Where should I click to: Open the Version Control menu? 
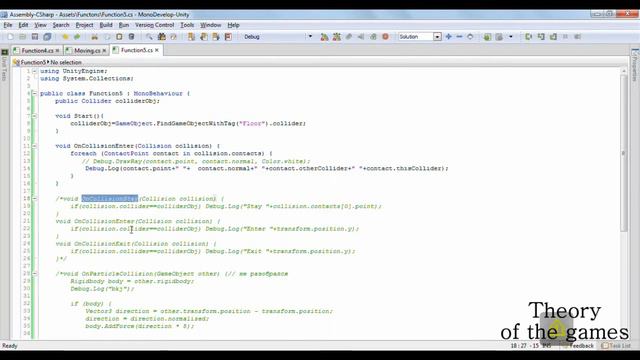click(154, 25)
